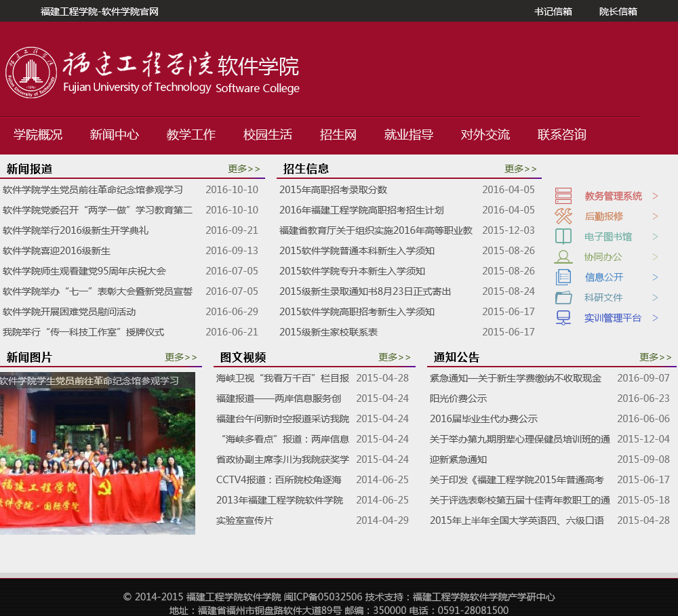The width and height of the screenshot is (678, 616).
Task: Open the 实训管理平台 computer icon
Action: pos(563,318)
